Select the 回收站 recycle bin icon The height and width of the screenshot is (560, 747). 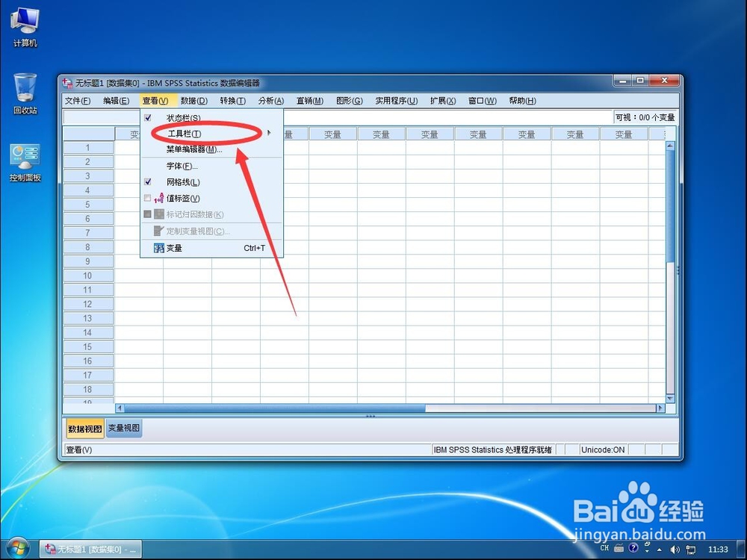pos(25,94)
